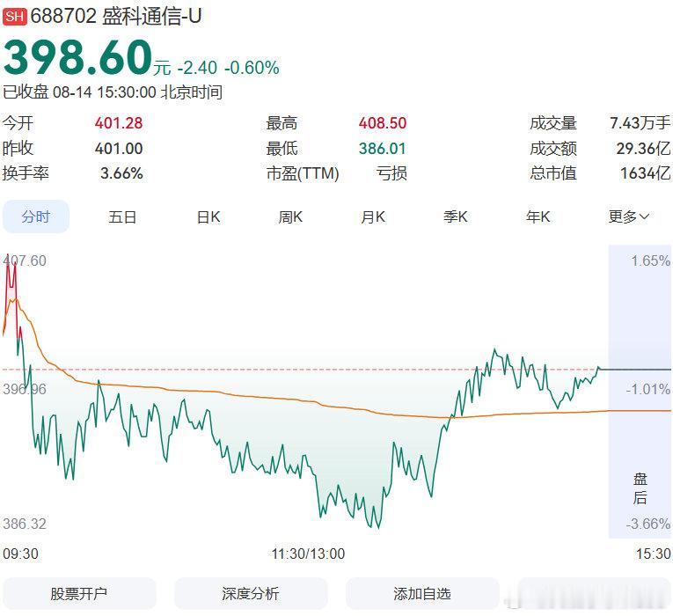The image size is (673, 616).
Task: Click the 添加自选 add to watchlist button
Action: 422,594
